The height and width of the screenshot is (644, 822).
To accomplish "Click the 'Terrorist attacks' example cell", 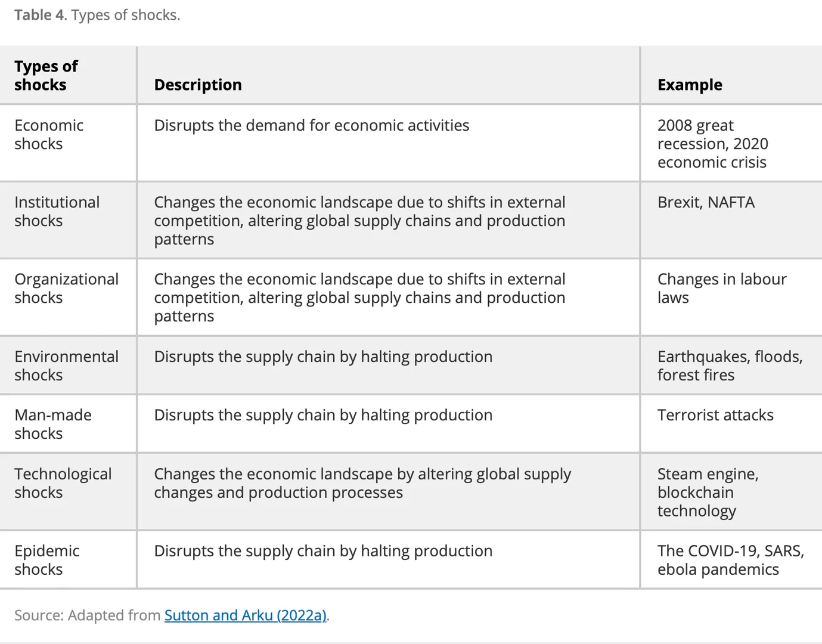I will 715,416.
